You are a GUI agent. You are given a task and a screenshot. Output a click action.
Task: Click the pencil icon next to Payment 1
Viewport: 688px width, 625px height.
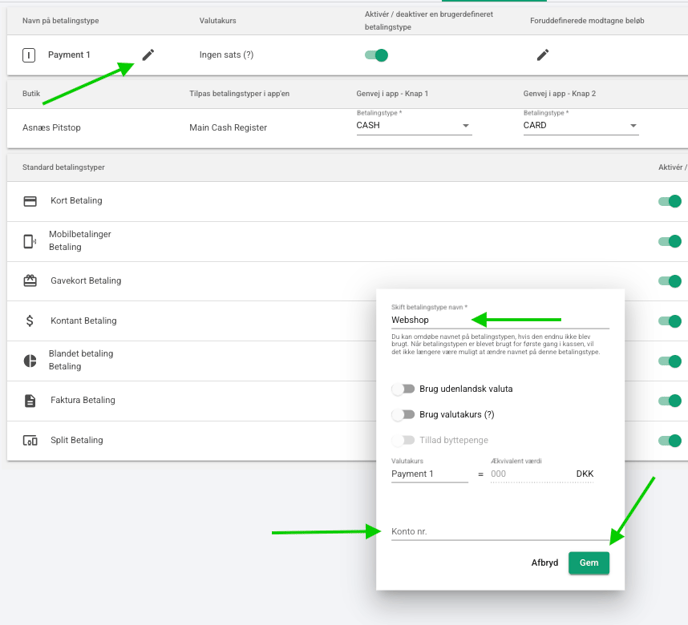[148, 55]
